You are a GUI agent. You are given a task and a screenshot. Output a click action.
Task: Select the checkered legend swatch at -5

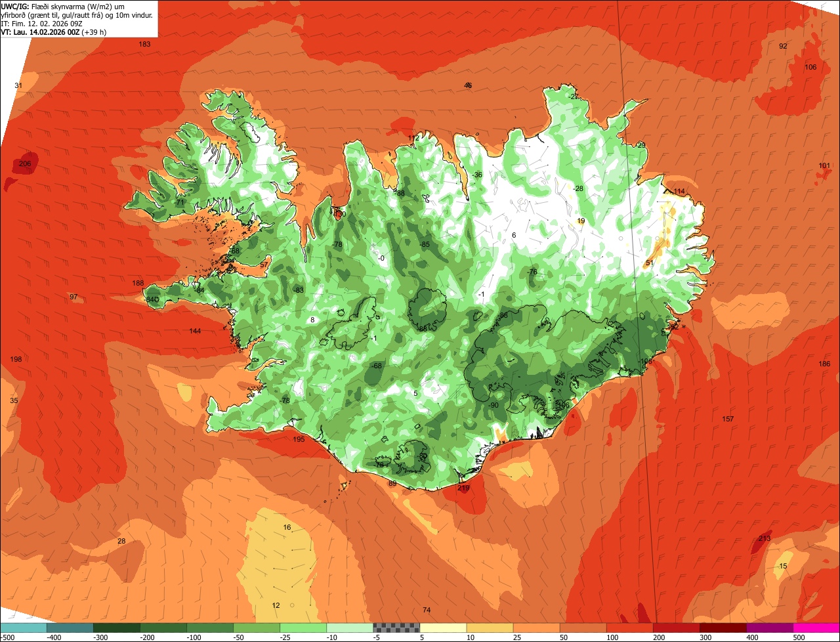click(x=396, y=628)
